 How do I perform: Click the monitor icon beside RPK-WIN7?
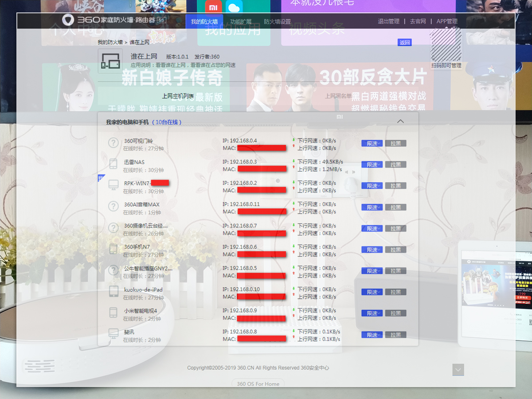pos(113,185)
